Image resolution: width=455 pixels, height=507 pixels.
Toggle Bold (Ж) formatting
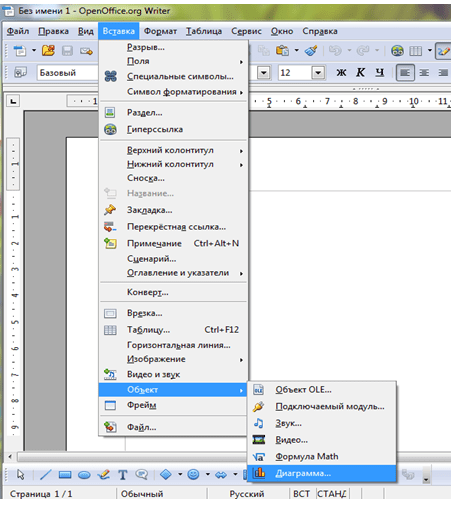coord(341,72)
